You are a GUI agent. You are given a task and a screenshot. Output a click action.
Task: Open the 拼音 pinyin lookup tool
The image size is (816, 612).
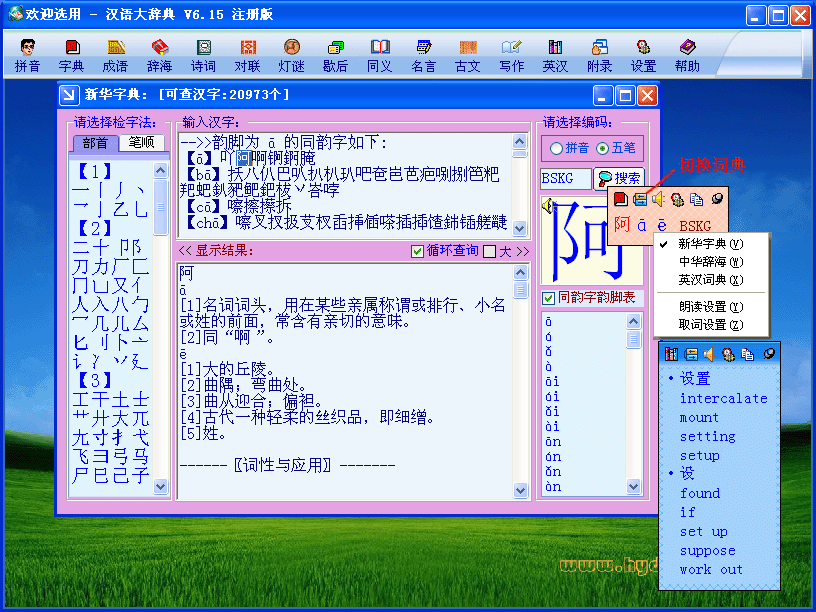tap(28, 55)
